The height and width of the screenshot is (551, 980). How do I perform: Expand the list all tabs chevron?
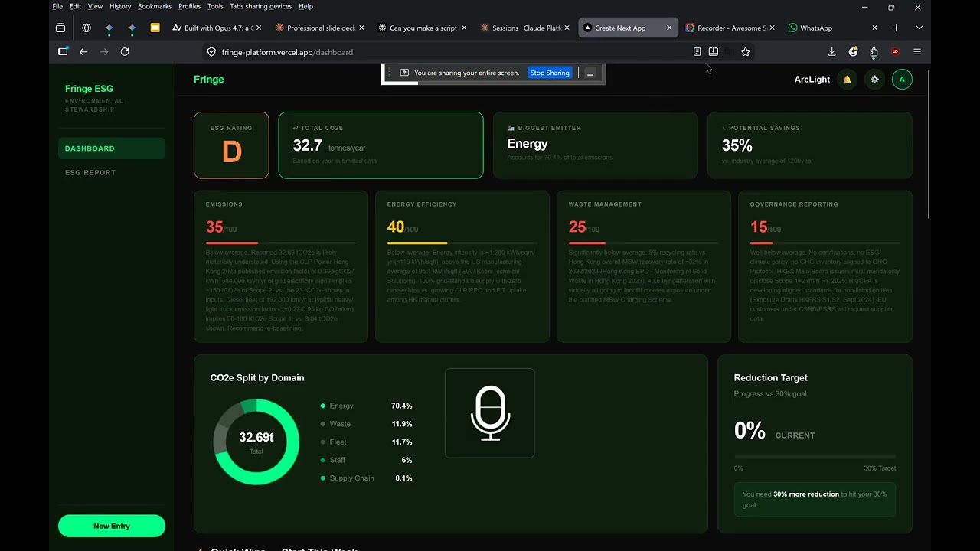920,28
